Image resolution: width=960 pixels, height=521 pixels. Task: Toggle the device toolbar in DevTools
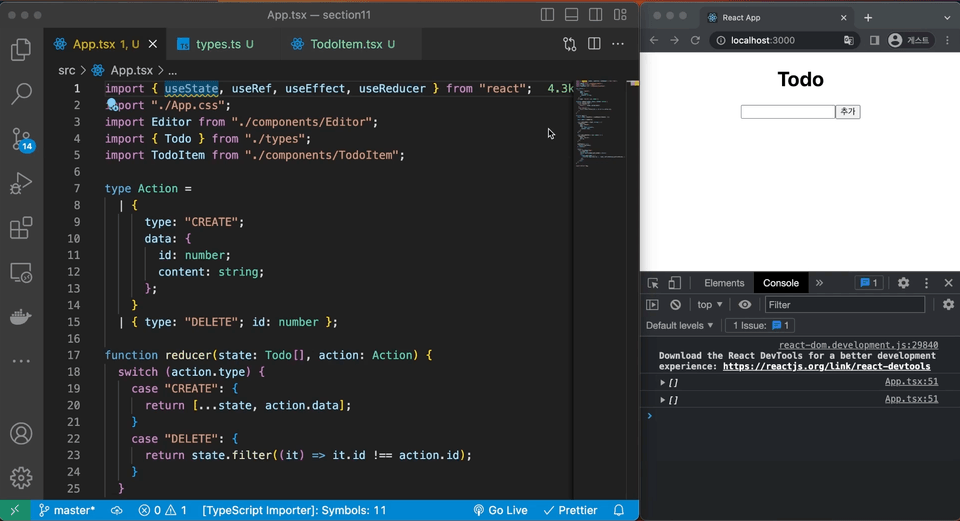[675, 283]
